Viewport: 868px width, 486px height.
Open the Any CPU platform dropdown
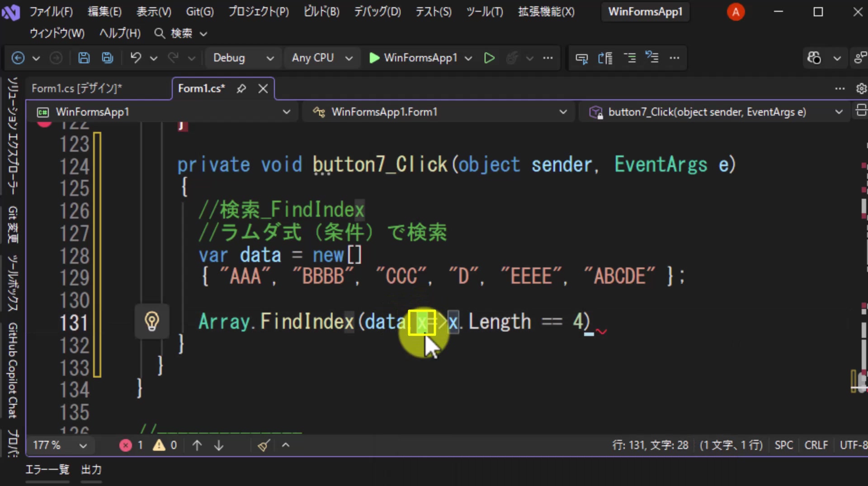pos(322,58)
